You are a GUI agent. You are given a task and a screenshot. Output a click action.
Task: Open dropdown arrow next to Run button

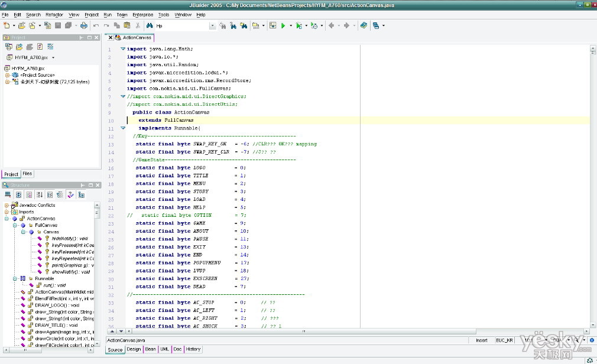[291, 25]
